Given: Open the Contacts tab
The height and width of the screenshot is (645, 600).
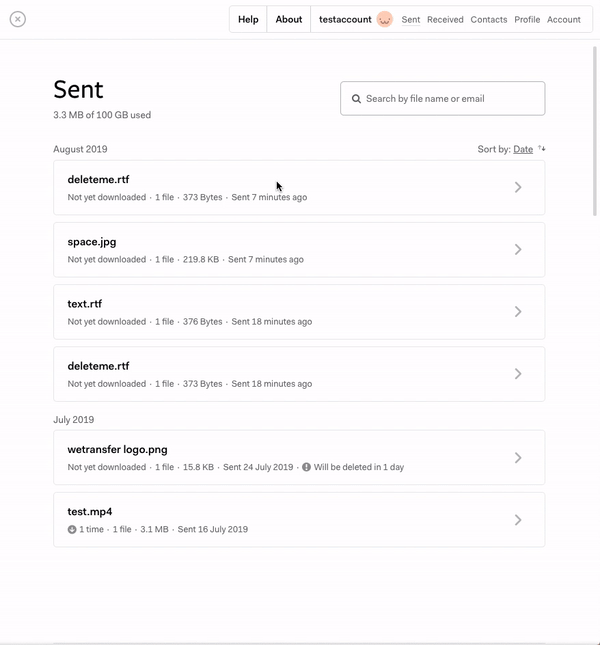Looking at the screenshot, I should click(x=488, y=20).
